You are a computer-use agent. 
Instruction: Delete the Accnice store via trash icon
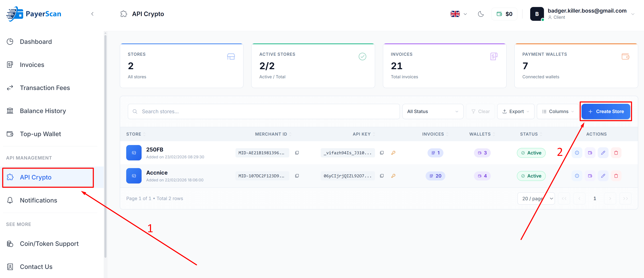coord(616,176)
